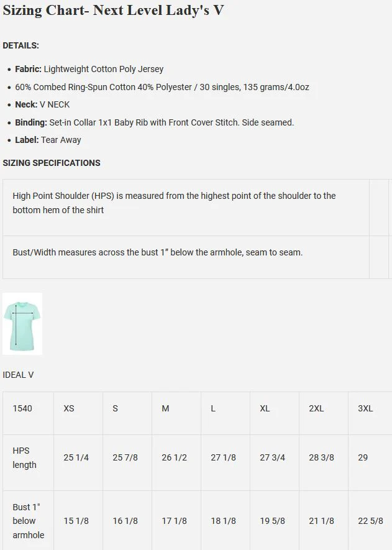
Task: Click the IDEAL V label
Action: coord(18,375)
